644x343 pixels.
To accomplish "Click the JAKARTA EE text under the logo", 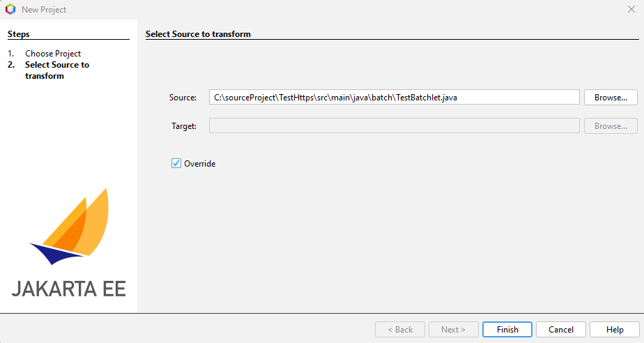I will click(x=69, y=289).
